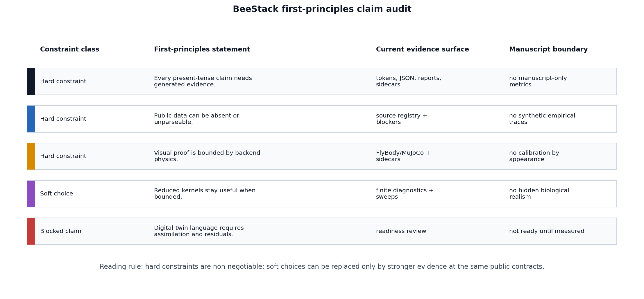Viewport: 644px width, 299px height.
Task: Click 'not ready until measured' cell
Action: [x=547, y=231]
